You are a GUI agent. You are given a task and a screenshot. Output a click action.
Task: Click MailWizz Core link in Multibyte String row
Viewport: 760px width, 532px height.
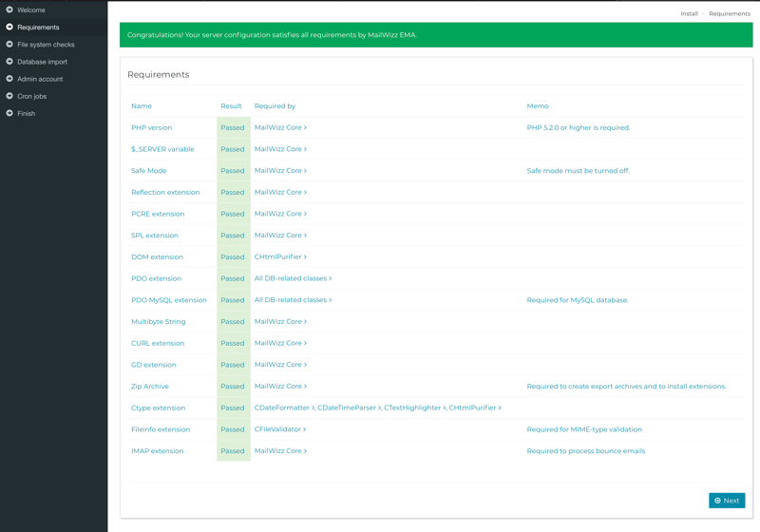(280, 321)
